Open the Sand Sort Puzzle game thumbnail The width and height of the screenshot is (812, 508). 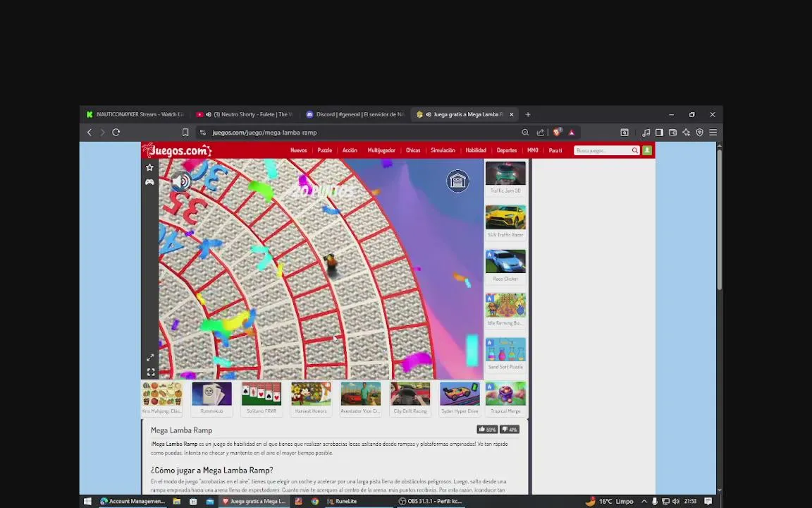coord(505,349)
